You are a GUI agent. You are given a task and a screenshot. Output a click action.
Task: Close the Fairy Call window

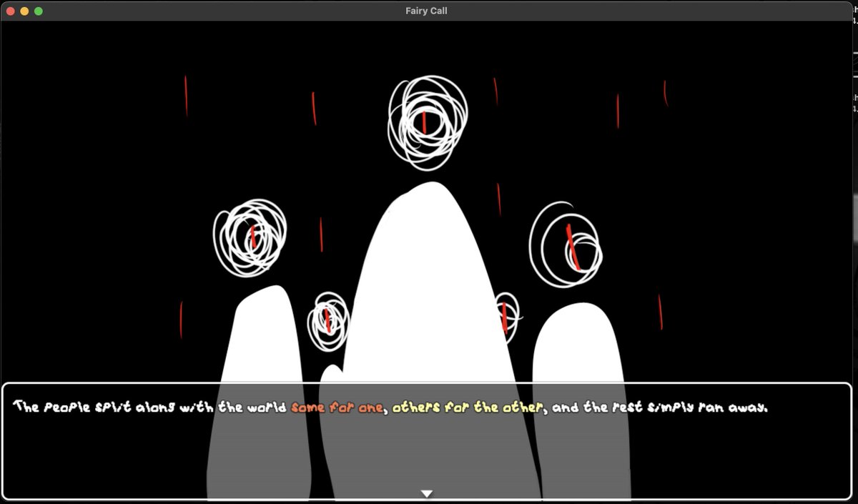[x=11, y=11]
